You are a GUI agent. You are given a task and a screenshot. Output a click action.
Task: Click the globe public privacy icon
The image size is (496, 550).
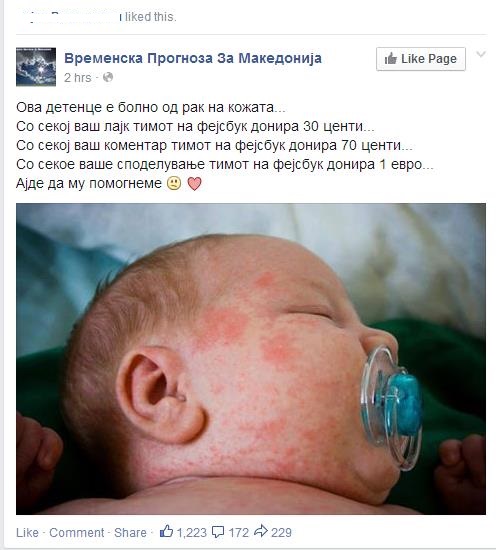click(108, 77)
